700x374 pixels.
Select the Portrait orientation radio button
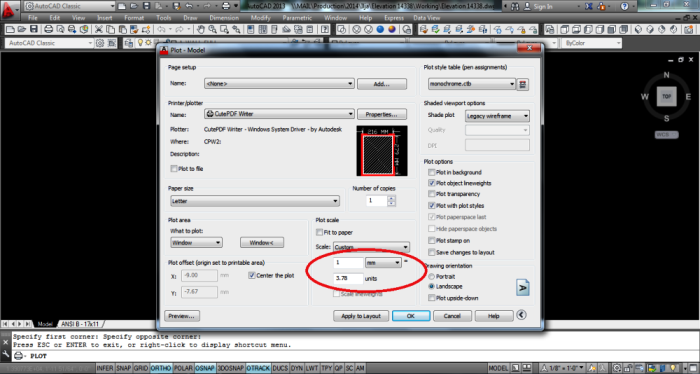pyautogui.click(x=432, y=277)
